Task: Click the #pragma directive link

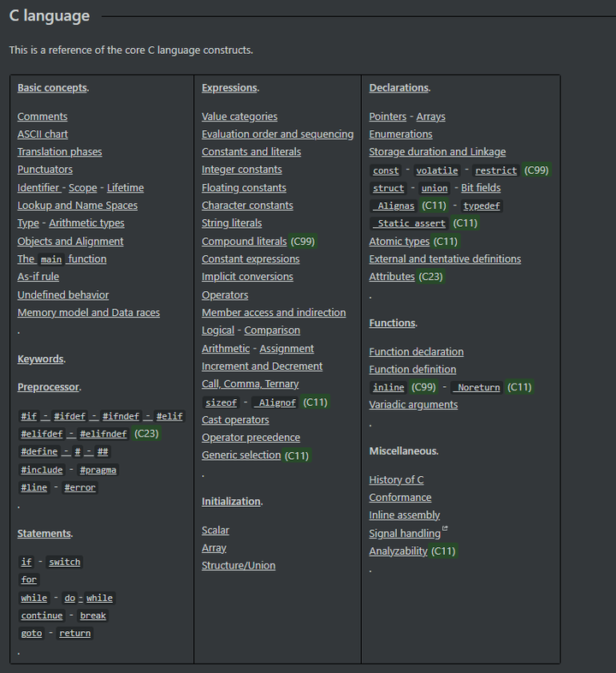Action: coord(98,470)
